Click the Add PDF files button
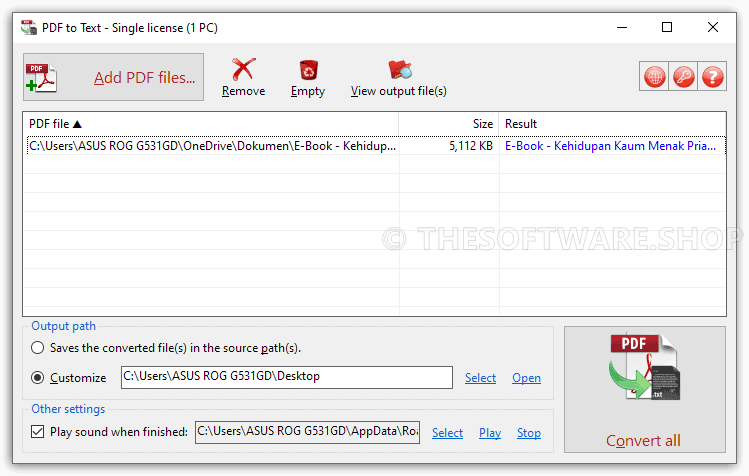The height and width of the screenshot is (476, 749). point(113,77)
